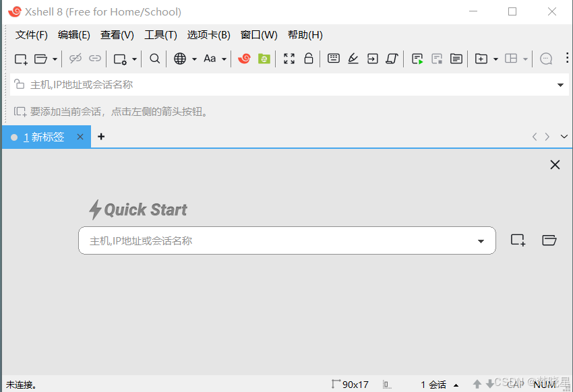Close the Quick Start panel with X

[555, 165]
